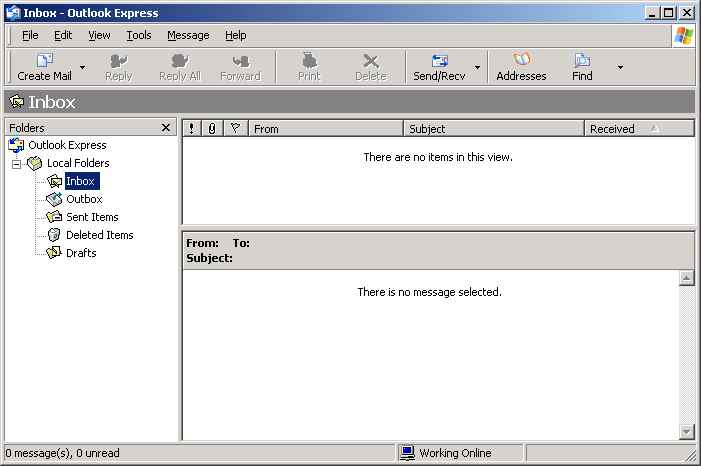Sort by the Priority exclamation column

[x=192, y=128]
